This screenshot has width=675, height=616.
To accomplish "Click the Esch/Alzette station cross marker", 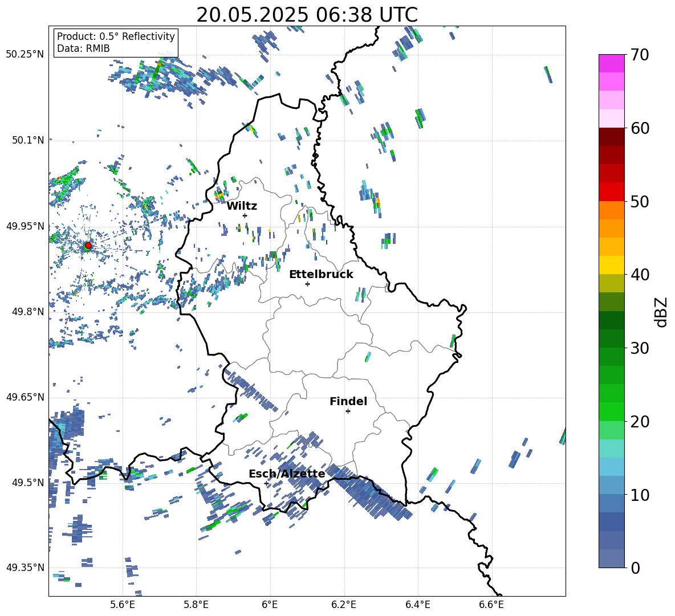I will click(x=266, y=483).
